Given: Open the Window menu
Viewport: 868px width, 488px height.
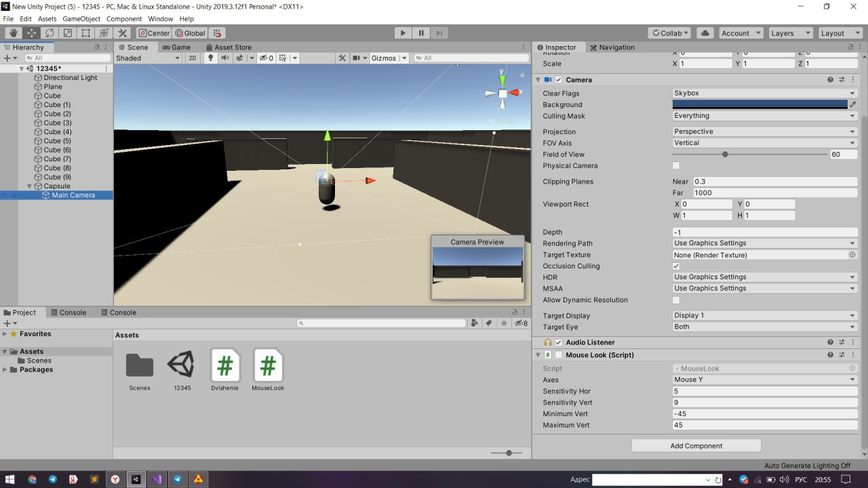Looking at the screenshot, I should point(160,19).
